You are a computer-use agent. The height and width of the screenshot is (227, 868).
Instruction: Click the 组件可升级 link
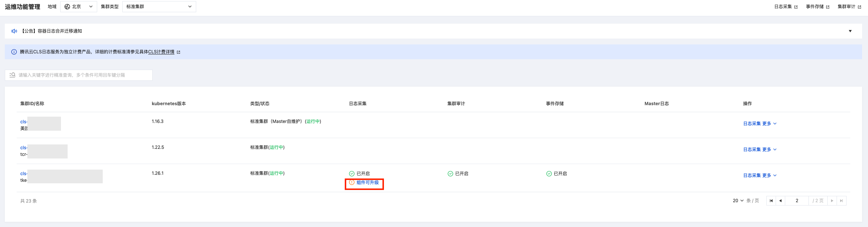pyautogui.click(x=368, y=183)
